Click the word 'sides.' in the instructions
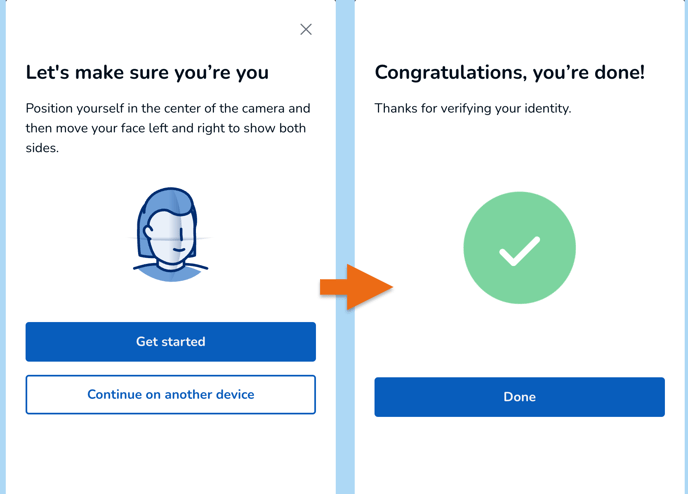 [x=43, y=148]
